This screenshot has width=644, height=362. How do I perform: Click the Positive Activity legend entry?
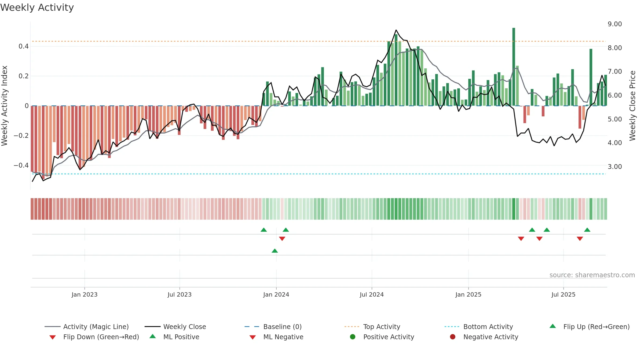(x=382, y=337)
